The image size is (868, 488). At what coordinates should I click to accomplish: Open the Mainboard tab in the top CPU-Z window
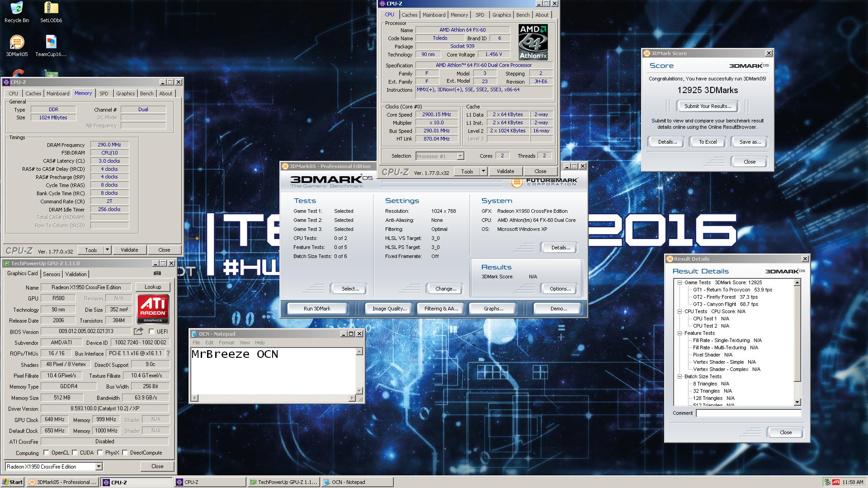[x=434, y=15]
